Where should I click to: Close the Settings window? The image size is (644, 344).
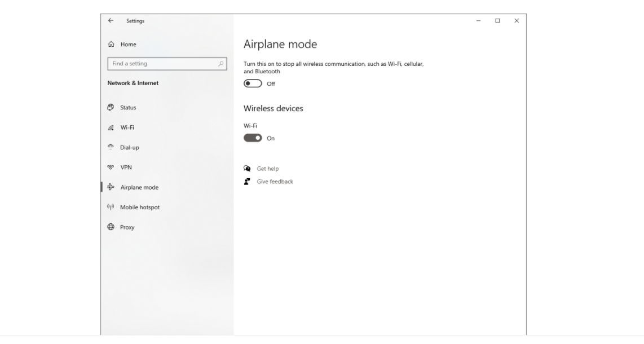pyautogui.click(x=517, y=21)
